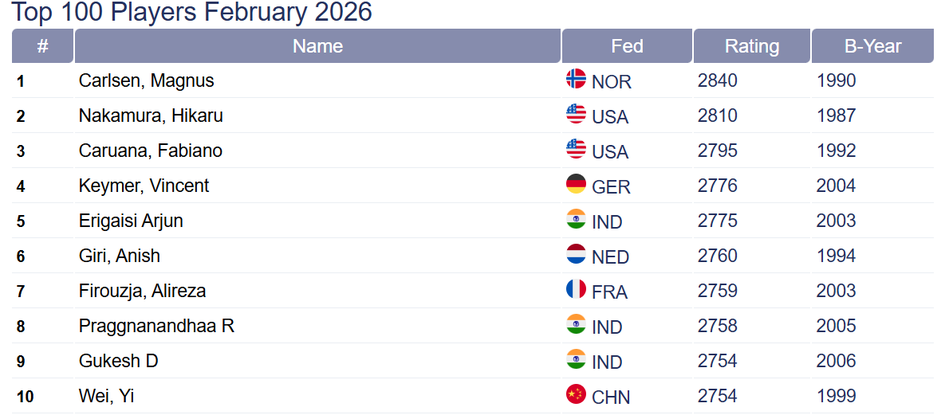
Task: Open Nakamura, Hikaru player link
Action: click(x=150, y=116)
